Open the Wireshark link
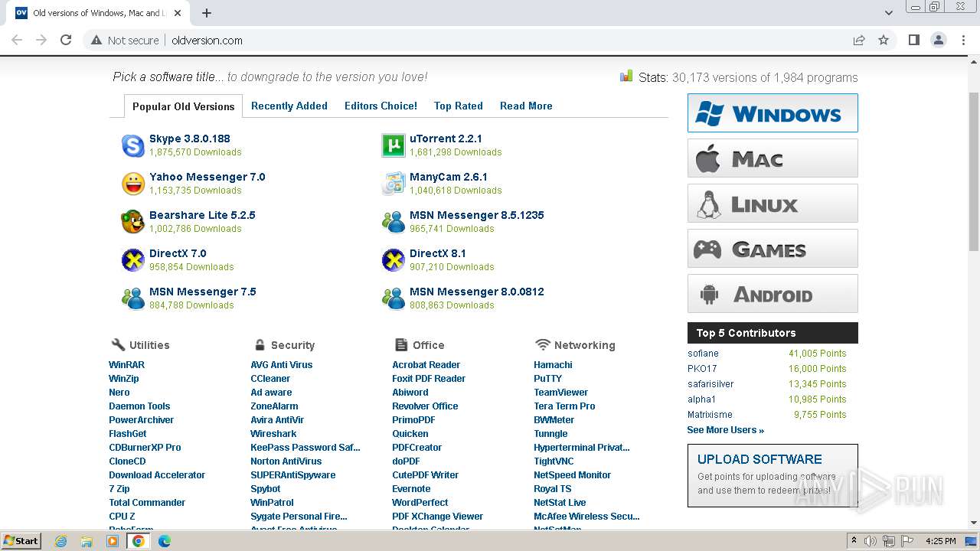This screenshot has width=980, height=551. pos(273,434)
